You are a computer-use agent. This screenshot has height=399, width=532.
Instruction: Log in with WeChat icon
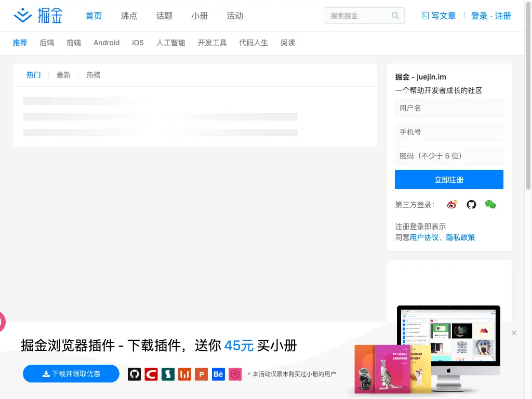(490, 205)
